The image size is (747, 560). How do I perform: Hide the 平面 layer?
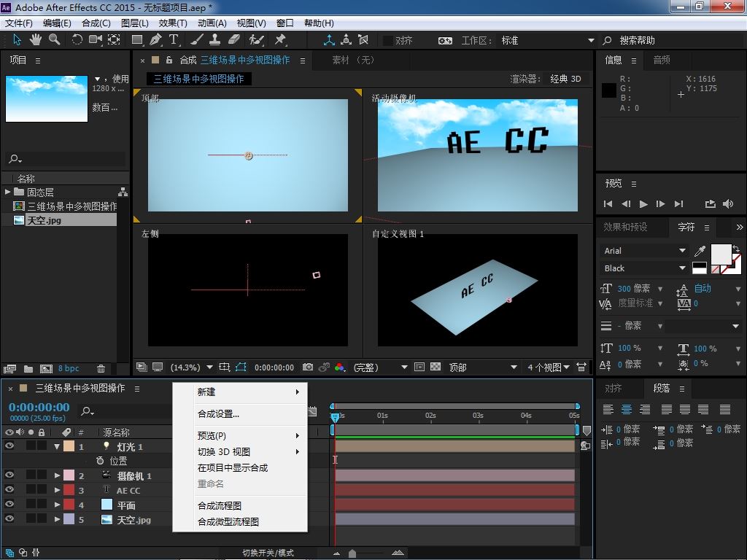pyautogui.click(x=9, y=505)
